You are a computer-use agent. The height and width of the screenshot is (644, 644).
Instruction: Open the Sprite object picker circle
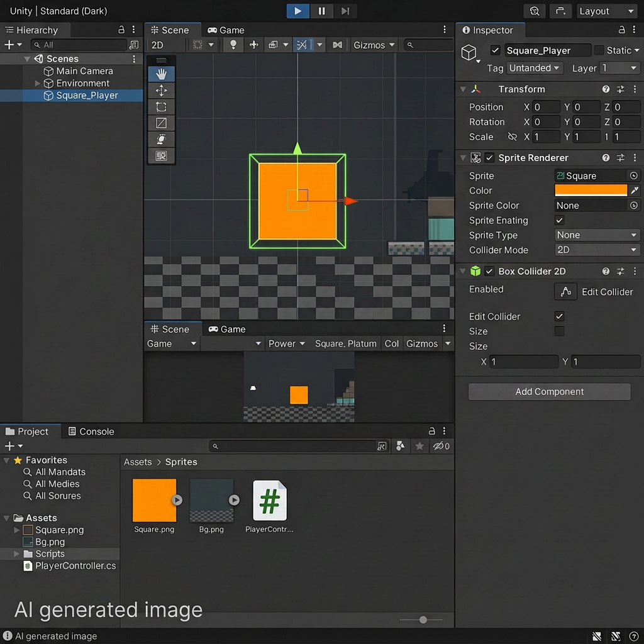coord(634,176)
